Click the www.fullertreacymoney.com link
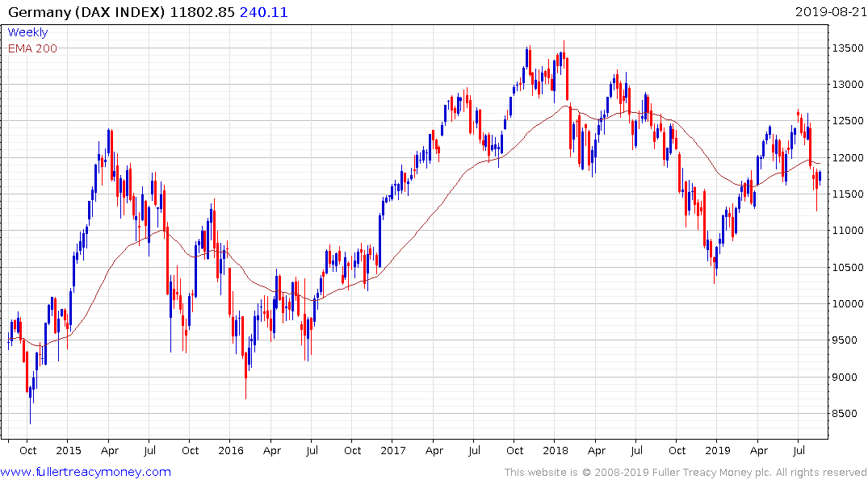 point(86,472)
